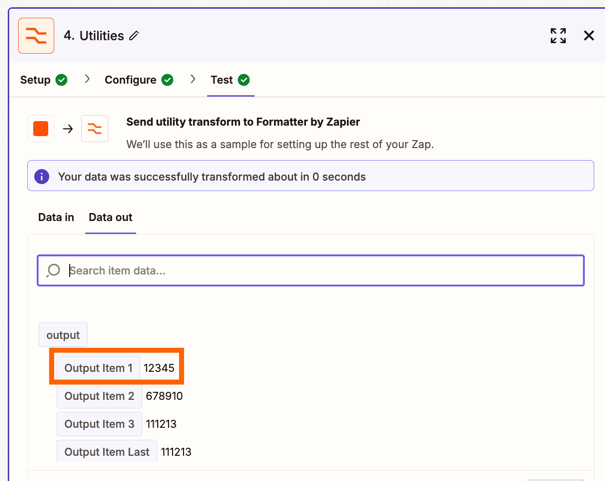Viewport: 605px width, 481px height.
Task: Click the successfully transformed banner message
Action: click(212, 177)
